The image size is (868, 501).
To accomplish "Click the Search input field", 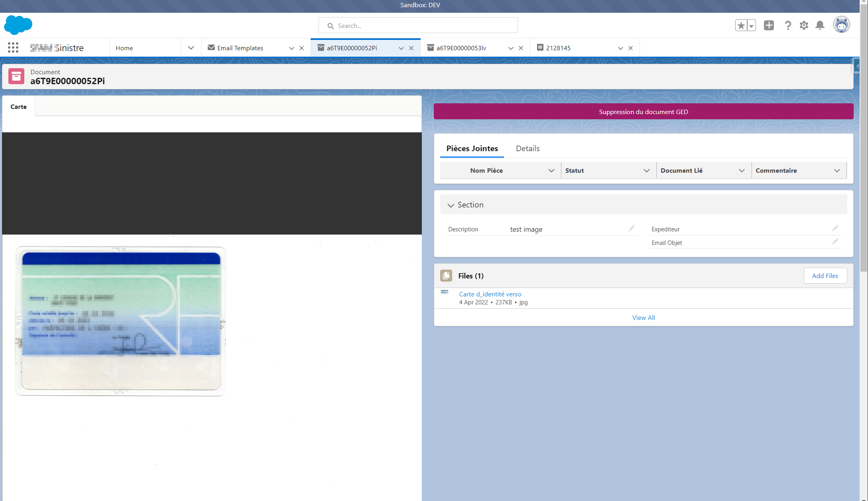I will [418, 26].
